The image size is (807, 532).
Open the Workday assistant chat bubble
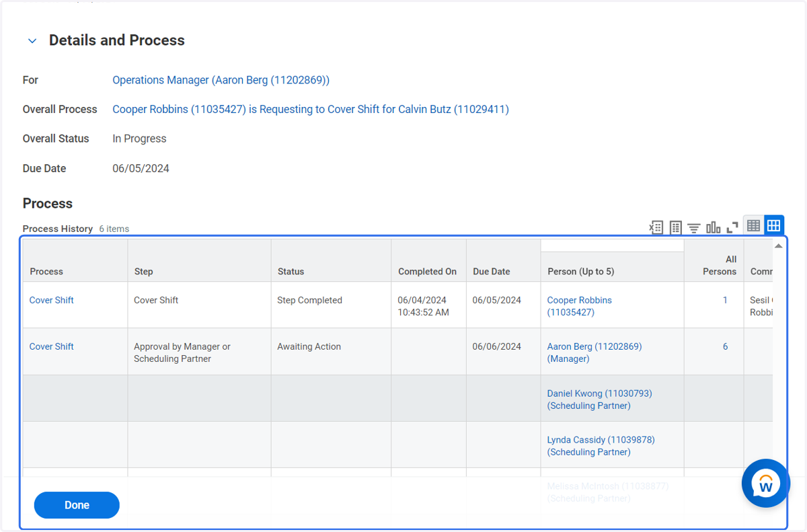tap(765, 483)
